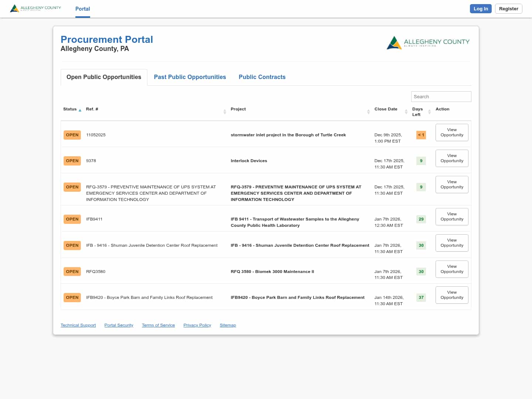Sort by Ref. # column arrows
Screen dimensions: 532x399
225,112
